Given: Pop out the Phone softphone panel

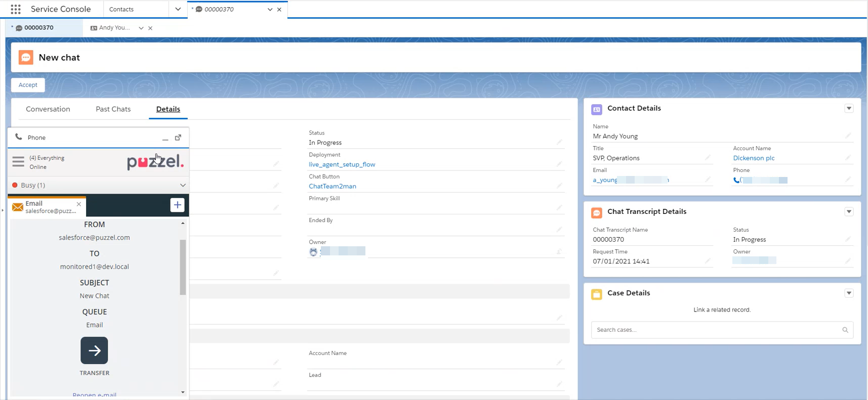Looking at the screenshot, I should 178,138.
